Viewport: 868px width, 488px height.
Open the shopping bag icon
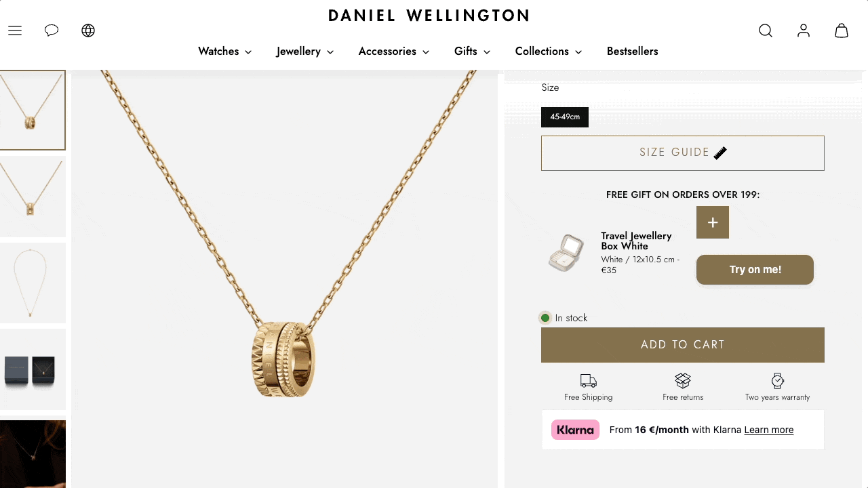point(842,30)
